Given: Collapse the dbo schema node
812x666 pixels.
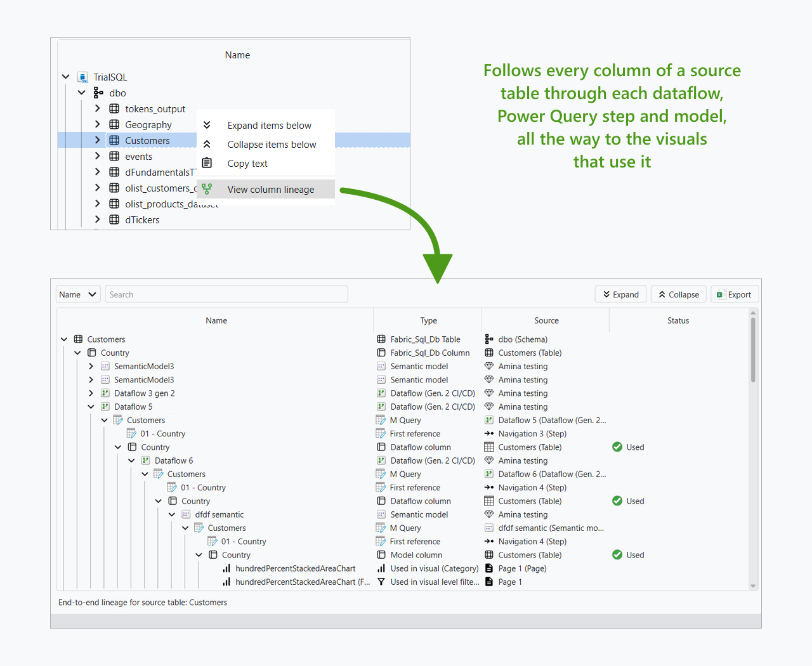Looking at the screenshot, I should click(x=82, y=93).
